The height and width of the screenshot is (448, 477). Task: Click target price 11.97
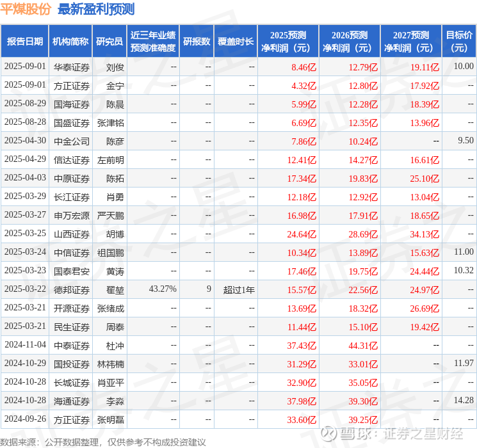pyautogui.click(x=464, y=363)
